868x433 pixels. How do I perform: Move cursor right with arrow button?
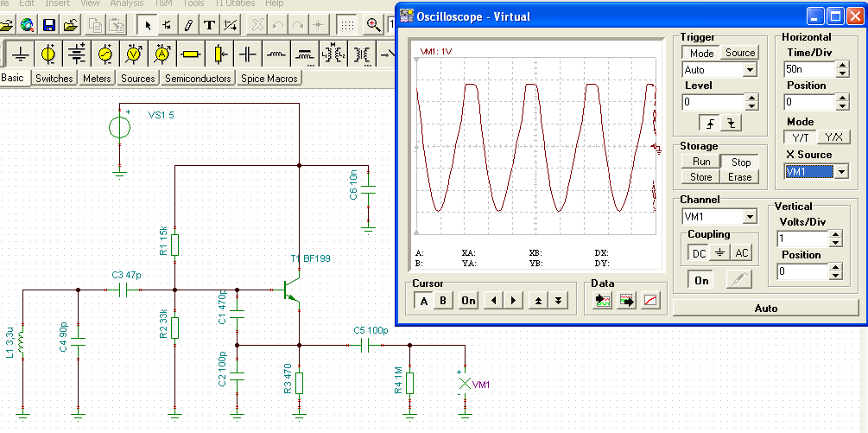pos(514,301)
